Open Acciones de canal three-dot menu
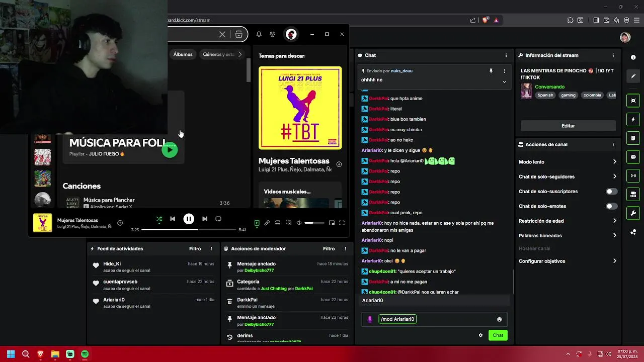The width and height of the screenshot is (644, 362). click(x=613, y=144)
